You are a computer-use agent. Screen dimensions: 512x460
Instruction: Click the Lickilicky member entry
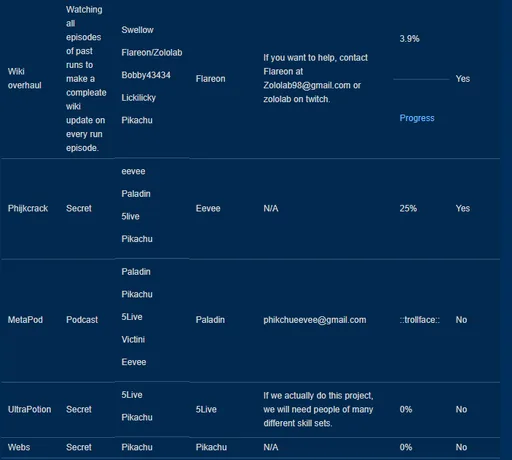pos(139,98)
